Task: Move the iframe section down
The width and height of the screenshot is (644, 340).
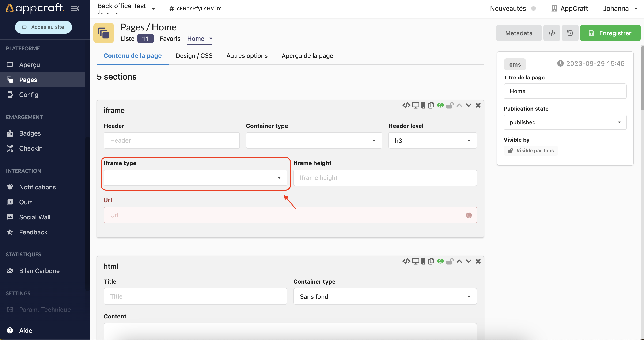Action: (x=469, y=105)
